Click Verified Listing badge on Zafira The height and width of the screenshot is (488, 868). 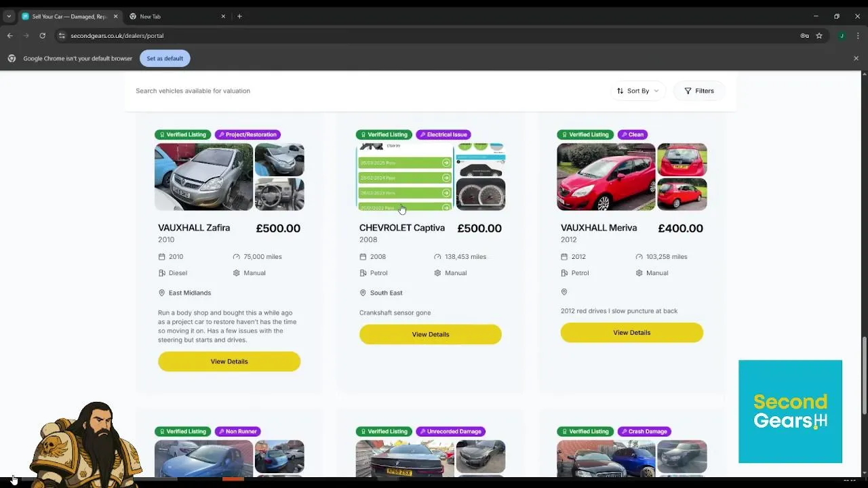pyautogui.click(x=182, y=134)
